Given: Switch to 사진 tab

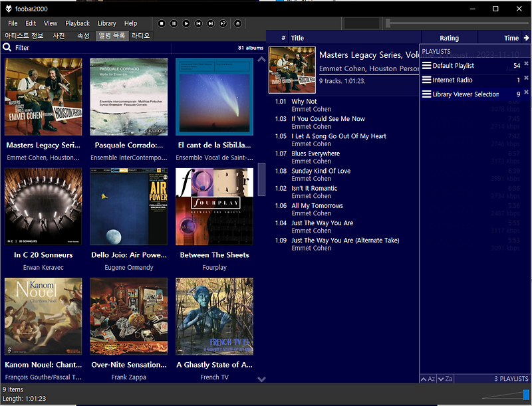Looking at the screenshot, I should [x=59, y=36].
